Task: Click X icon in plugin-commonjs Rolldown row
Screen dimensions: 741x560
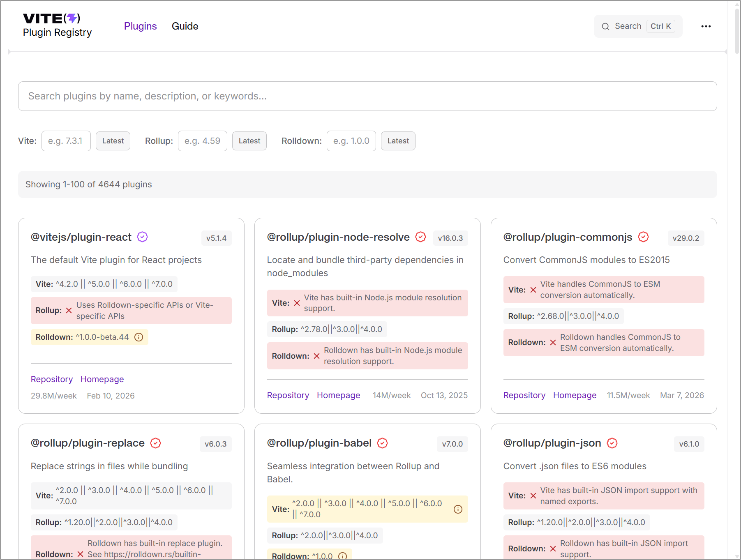Action: [553, 343]
